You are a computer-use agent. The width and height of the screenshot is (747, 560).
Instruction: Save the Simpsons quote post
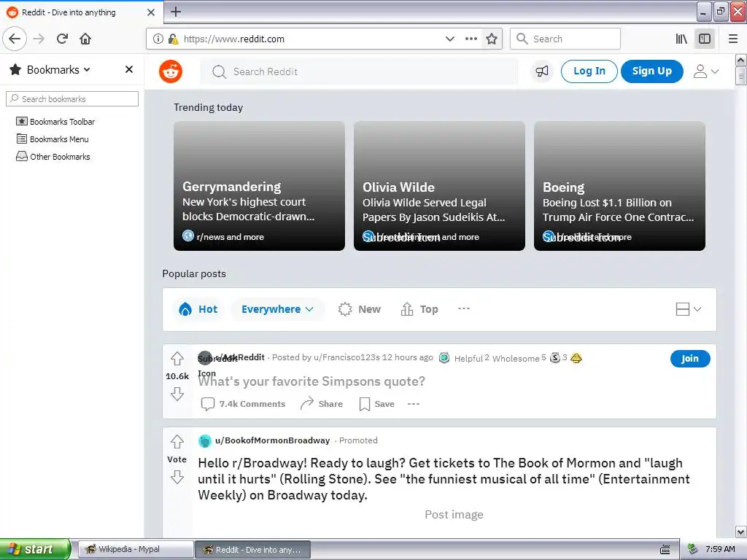pos(377,404)
